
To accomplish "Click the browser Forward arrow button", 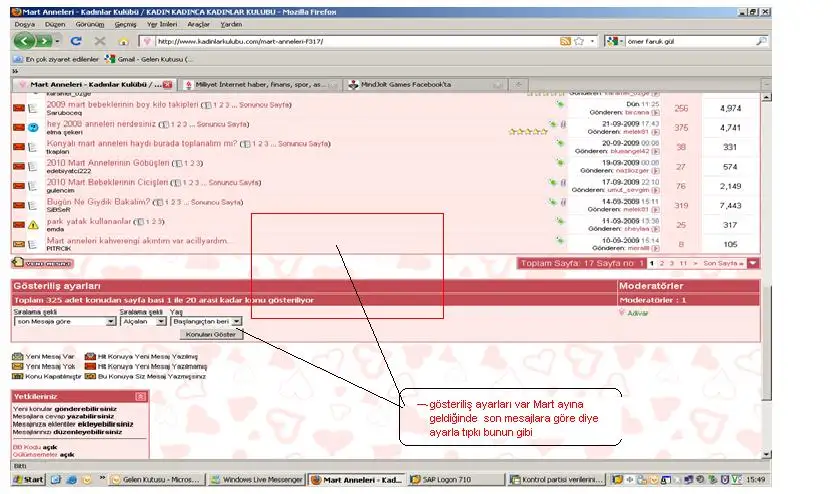I will pos(45,41).
